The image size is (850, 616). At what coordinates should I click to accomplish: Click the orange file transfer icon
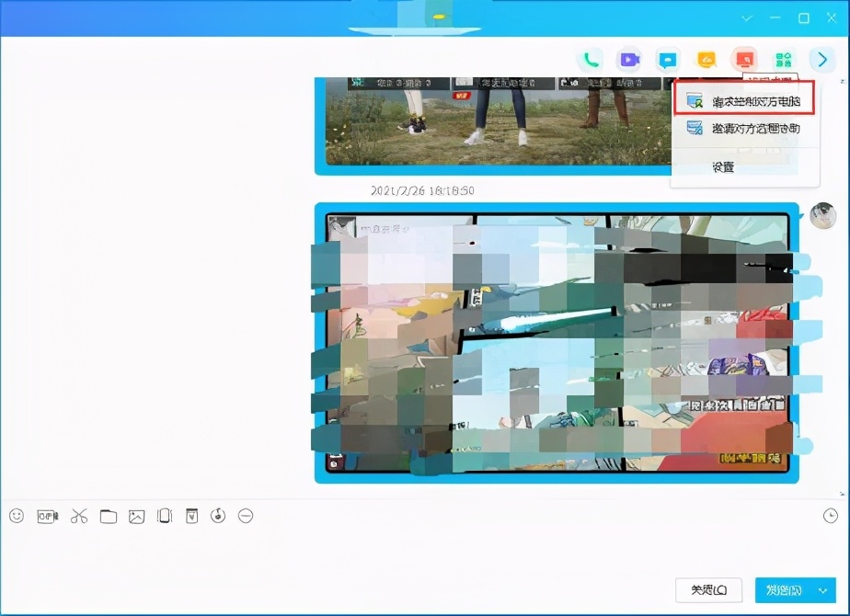706,60
